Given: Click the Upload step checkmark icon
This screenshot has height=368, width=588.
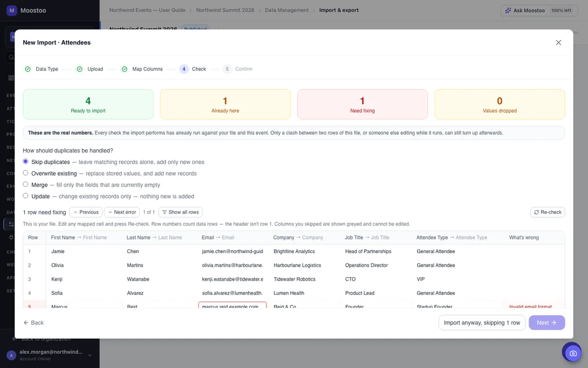Looking at the screenshot, I should [79, 69].
